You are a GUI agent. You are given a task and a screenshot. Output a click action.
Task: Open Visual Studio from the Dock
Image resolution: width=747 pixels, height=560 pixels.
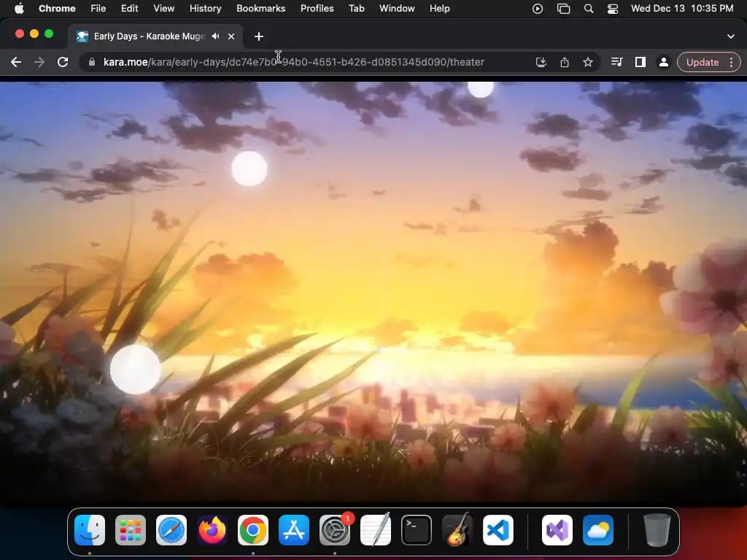point(557,529)
